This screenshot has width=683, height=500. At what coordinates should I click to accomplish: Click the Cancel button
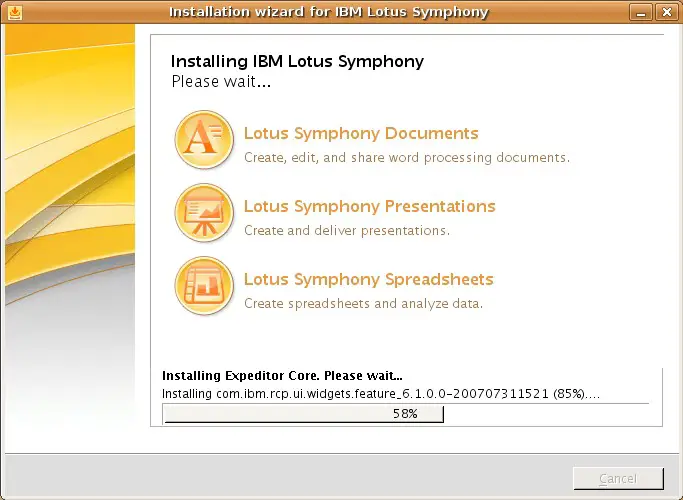click(619, 479)
